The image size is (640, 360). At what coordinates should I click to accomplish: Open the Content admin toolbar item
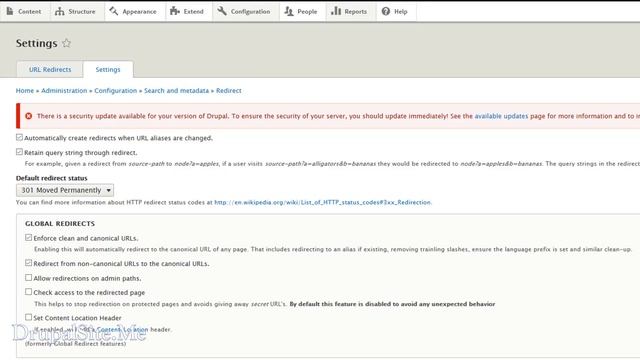click(x=24, y=11)
